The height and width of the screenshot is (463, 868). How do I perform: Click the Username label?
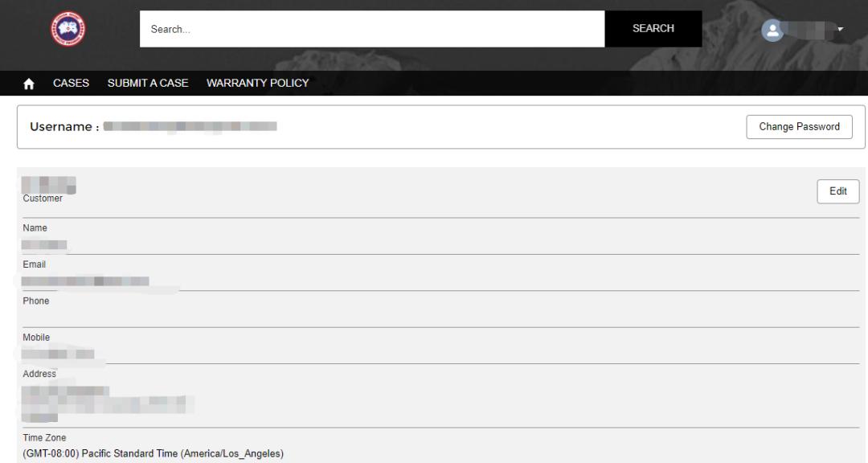[64, 127]
